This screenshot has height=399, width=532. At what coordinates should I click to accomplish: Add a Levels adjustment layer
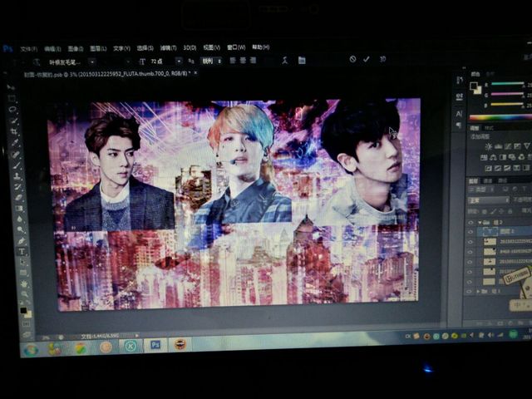pos(498,146)
